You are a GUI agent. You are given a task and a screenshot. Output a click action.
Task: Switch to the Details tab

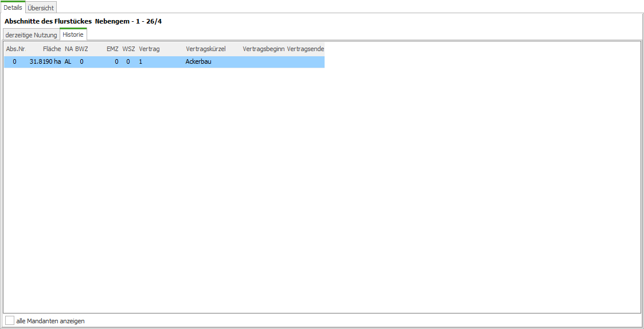click(13, 7)
